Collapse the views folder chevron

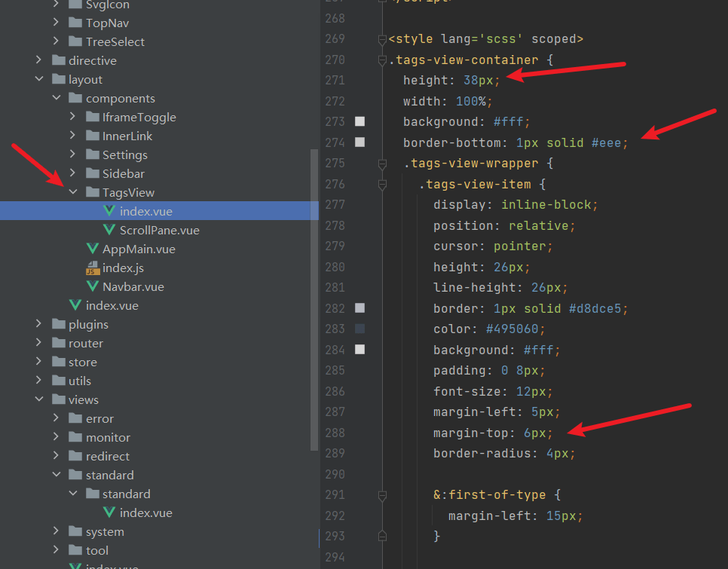point(39,399)
